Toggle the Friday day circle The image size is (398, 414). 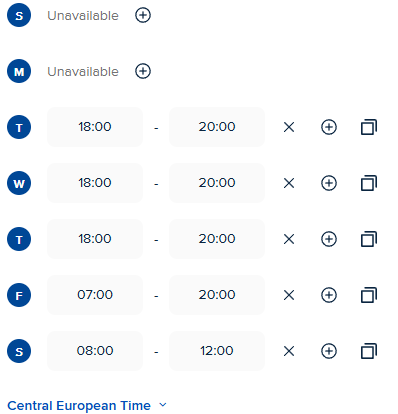[19, 295]
